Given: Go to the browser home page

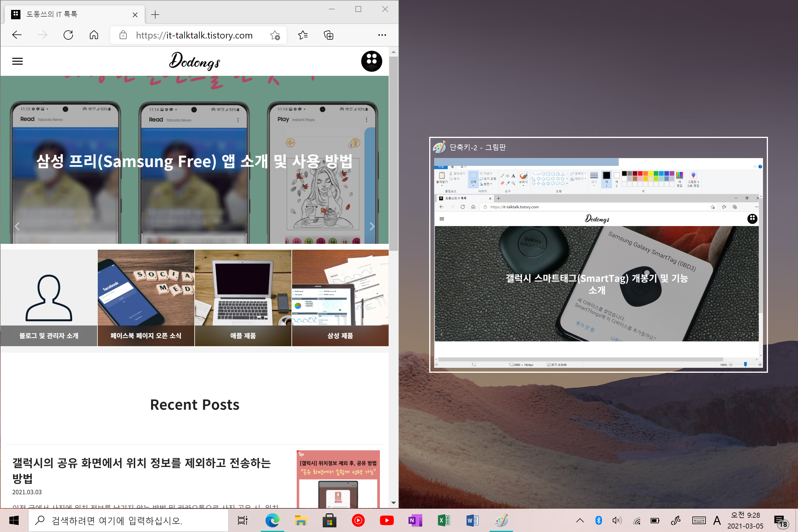Looking at the screenshot, I should (x=94, y=35).
